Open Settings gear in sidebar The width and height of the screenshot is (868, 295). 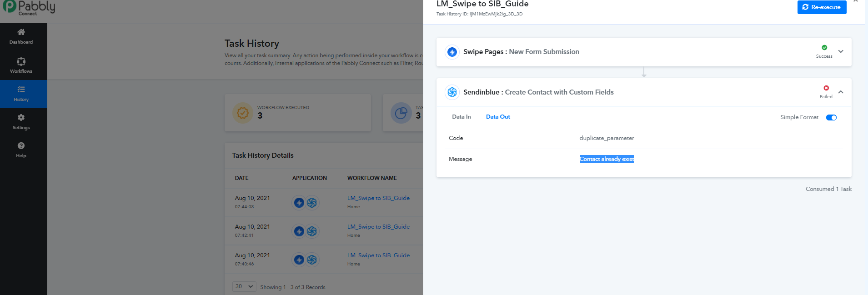21,117
